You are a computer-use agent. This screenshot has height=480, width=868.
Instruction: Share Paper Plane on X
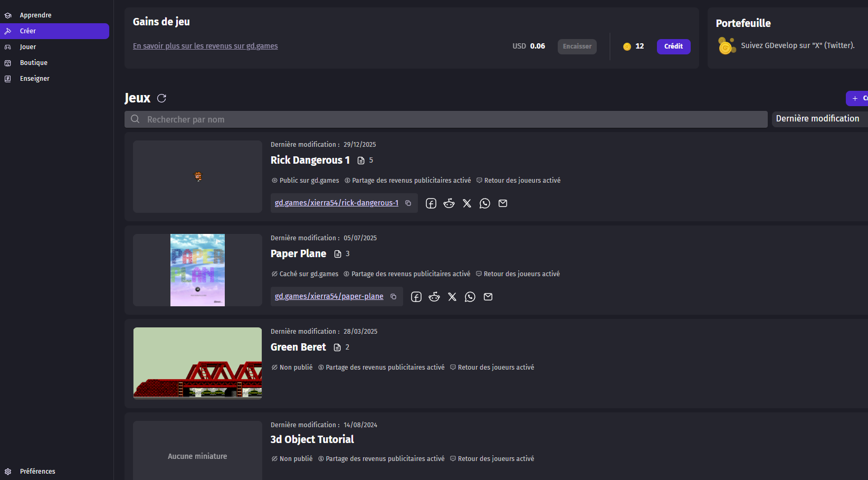[452, 297]
